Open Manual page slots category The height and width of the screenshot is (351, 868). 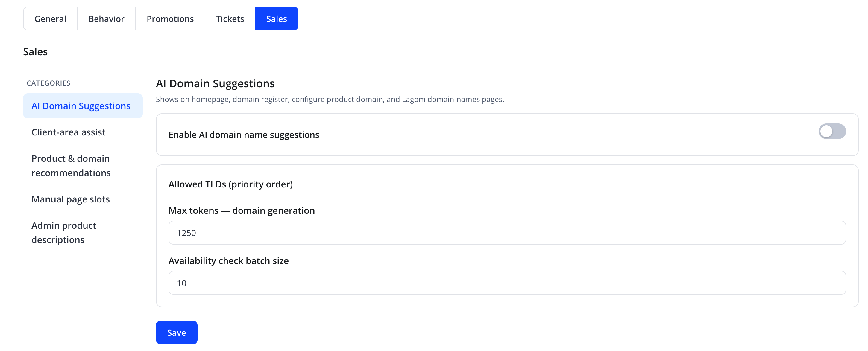coord(83,199)
